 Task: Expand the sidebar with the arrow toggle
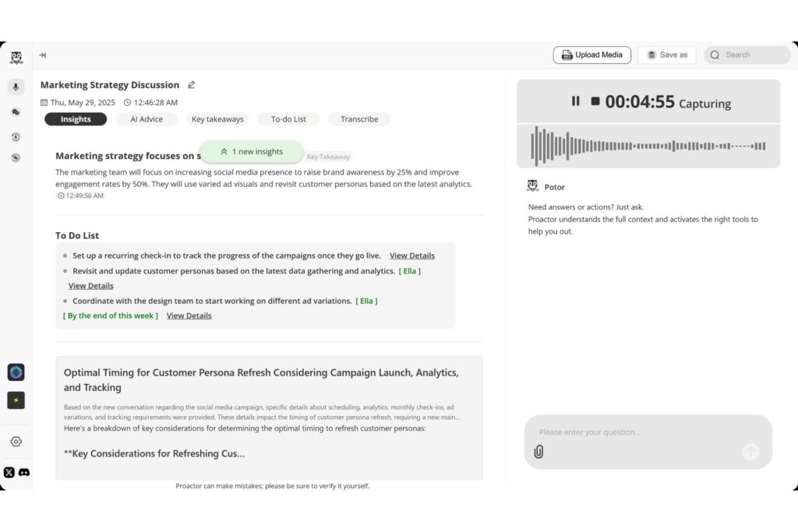43,55
